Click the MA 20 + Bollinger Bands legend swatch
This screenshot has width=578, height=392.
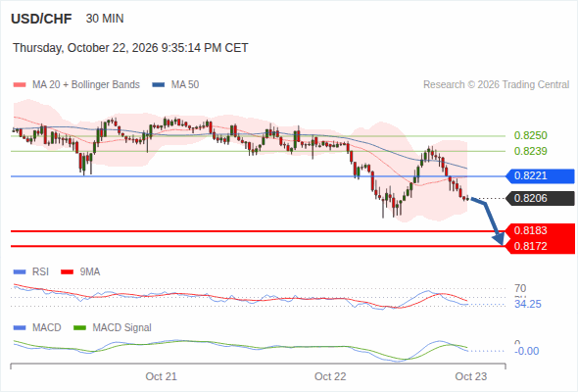(x=20, y=85)
